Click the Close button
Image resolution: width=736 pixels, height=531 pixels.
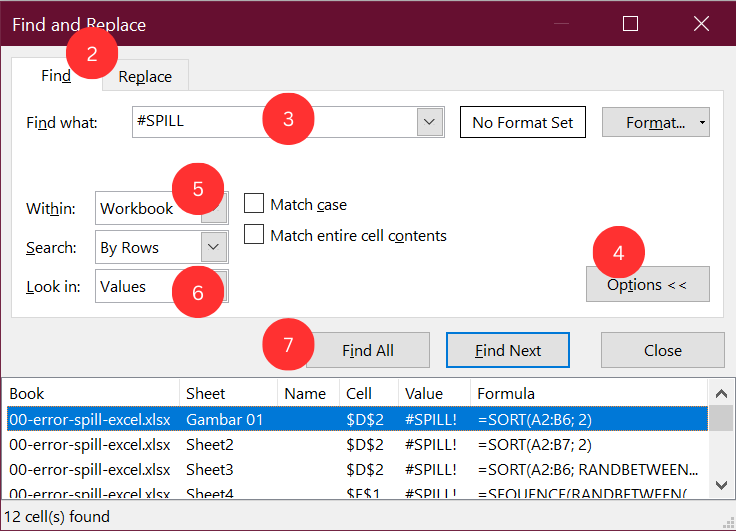[662, 350]
